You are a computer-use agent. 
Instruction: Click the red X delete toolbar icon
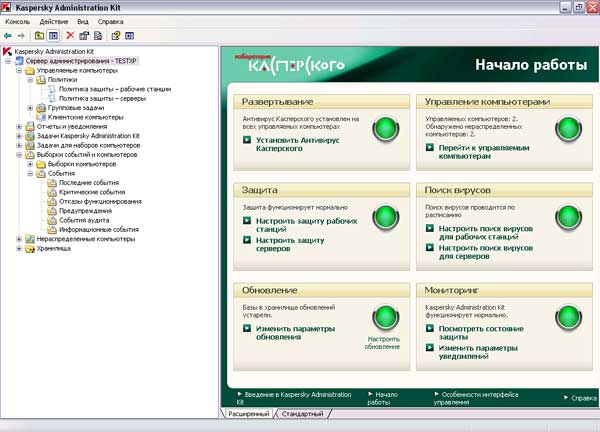70,35
